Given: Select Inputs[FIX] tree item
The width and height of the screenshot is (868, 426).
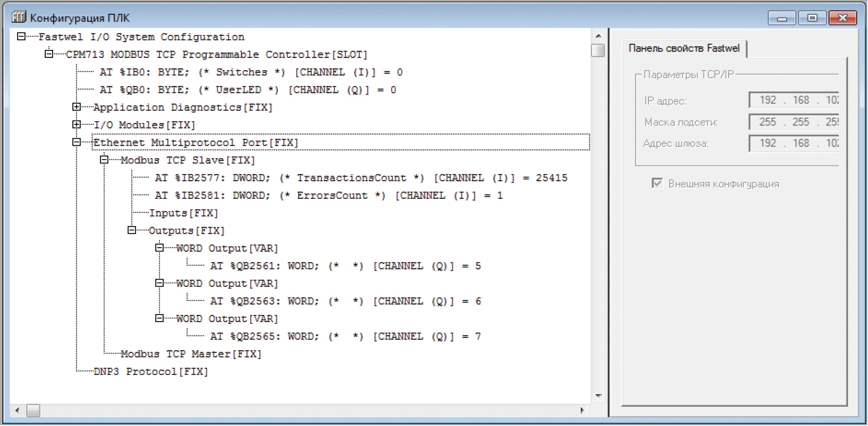Looking at the screenshot, I should 183,213.
